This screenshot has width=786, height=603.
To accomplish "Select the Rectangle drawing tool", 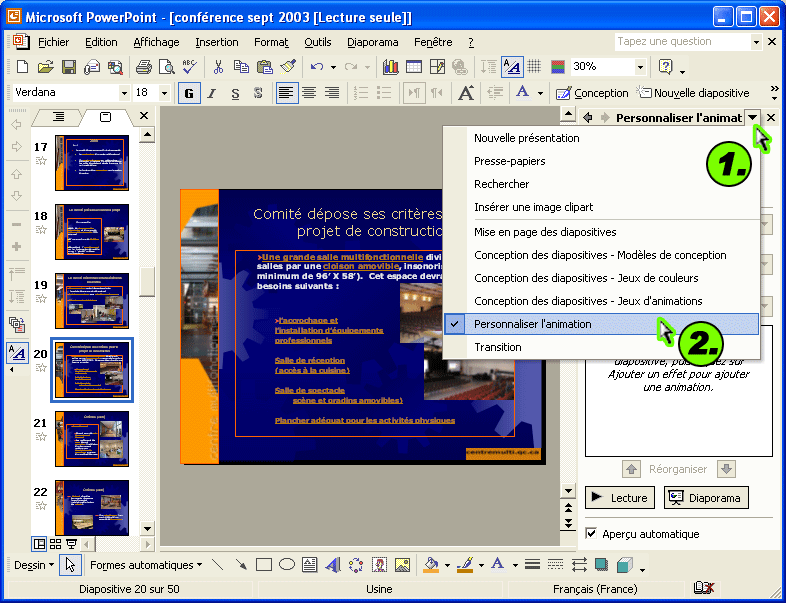I will pos(264,565).
